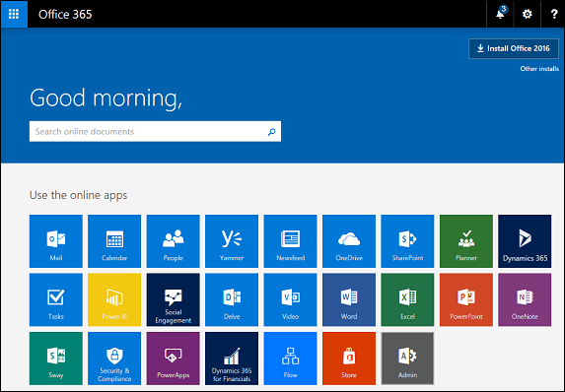Open the Word tile
This screenshot has height=392, width=565.
coord(349,299)
